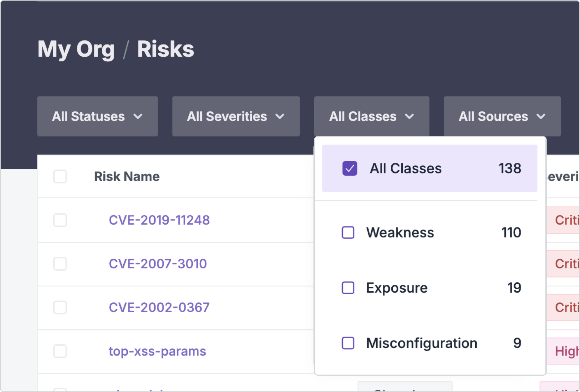
Task: Open CVE-2007-3010 risk details
Action: pyautogui.click(x=157, y=264)
